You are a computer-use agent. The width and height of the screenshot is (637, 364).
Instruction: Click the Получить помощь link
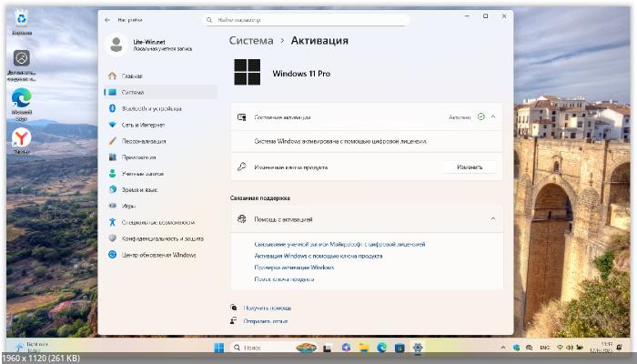point(267,308)
